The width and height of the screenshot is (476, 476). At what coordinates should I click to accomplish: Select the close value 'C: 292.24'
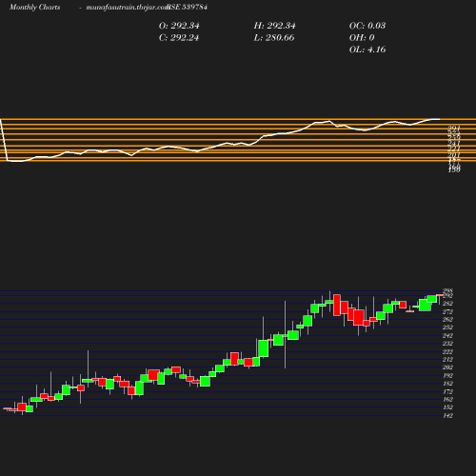(x=179, y=38)
